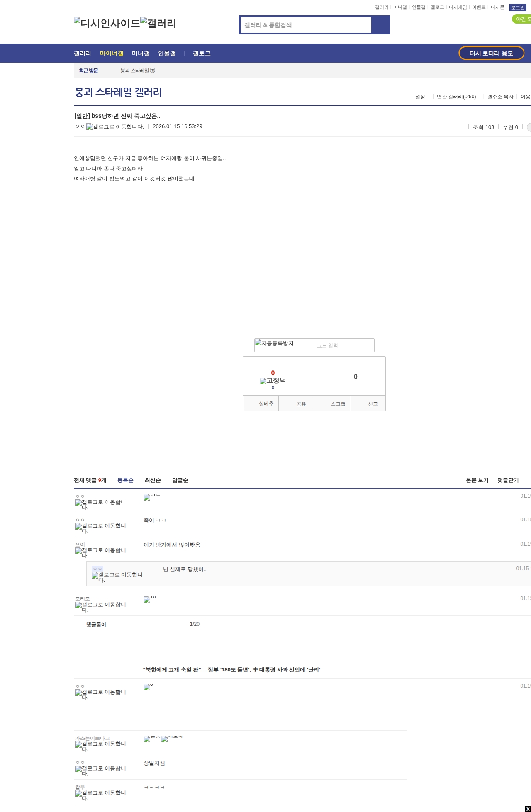Click the 댓글돌이 label
The height and width of the screenshot is (812, 531).
(96, 625)
